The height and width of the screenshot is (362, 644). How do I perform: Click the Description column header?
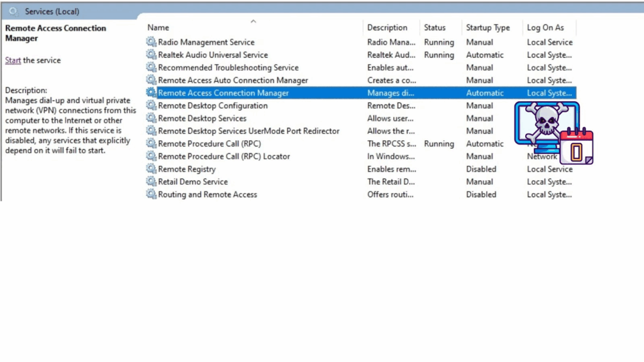coord(387,28)
